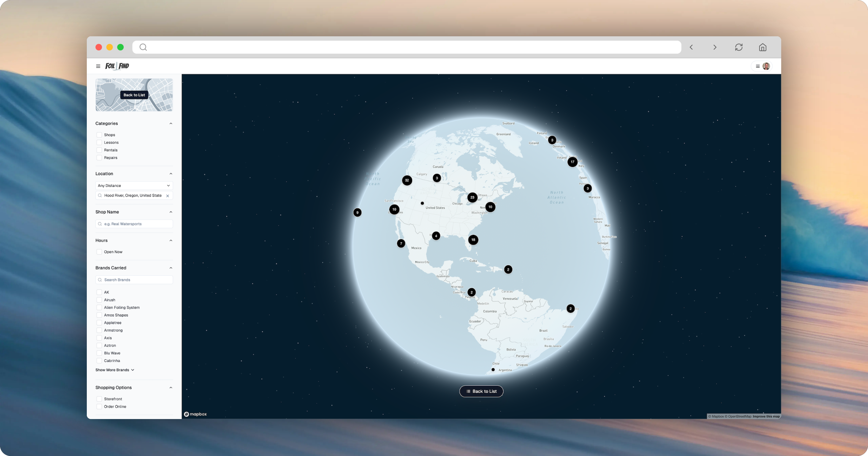Click the Shop Name search field
The height and width of the screenshot is (456, 868).
[134, 224]
